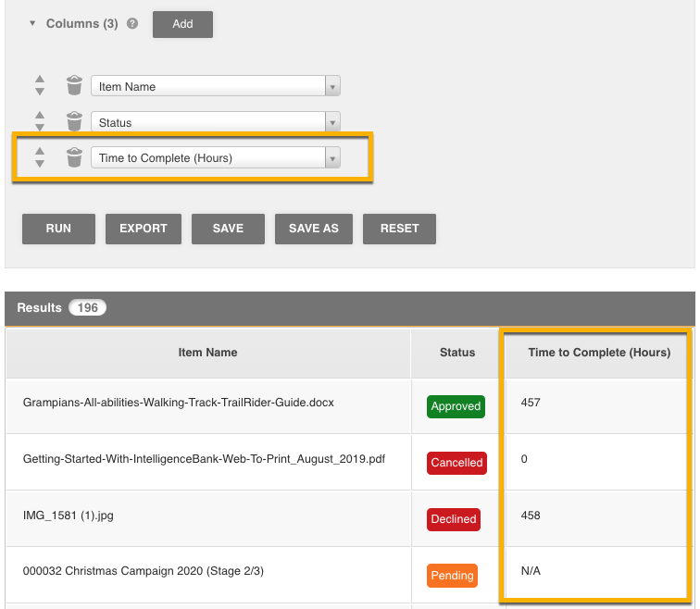Screen dimensions: 700x609
Task: Move Status row up arrow
Action: [x=40, y=116]
